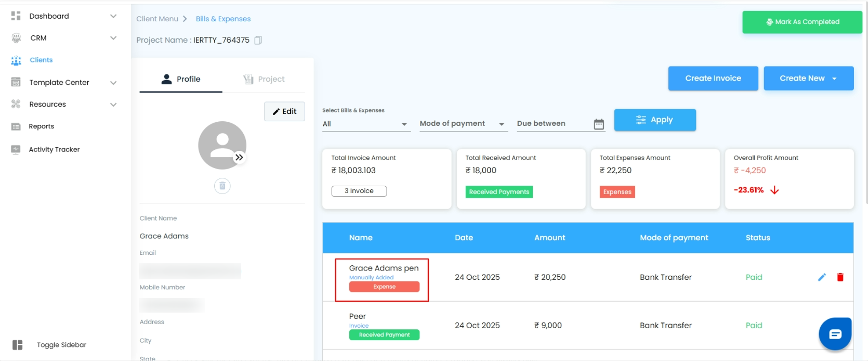Delete the Grace Adams pen expense row
The height and width of the screenshot is (361, 868).
840,277
